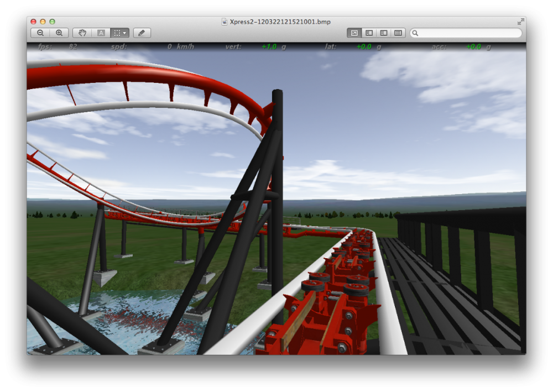Enter full screen using the corner arrows
The image size is (553, 392).
[520, 22]
